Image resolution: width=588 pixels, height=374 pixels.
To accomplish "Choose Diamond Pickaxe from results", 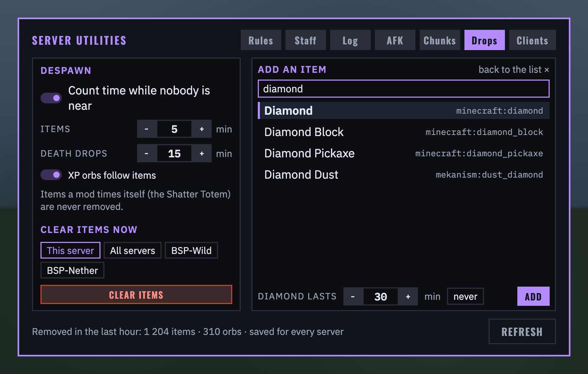I will 404,153.
